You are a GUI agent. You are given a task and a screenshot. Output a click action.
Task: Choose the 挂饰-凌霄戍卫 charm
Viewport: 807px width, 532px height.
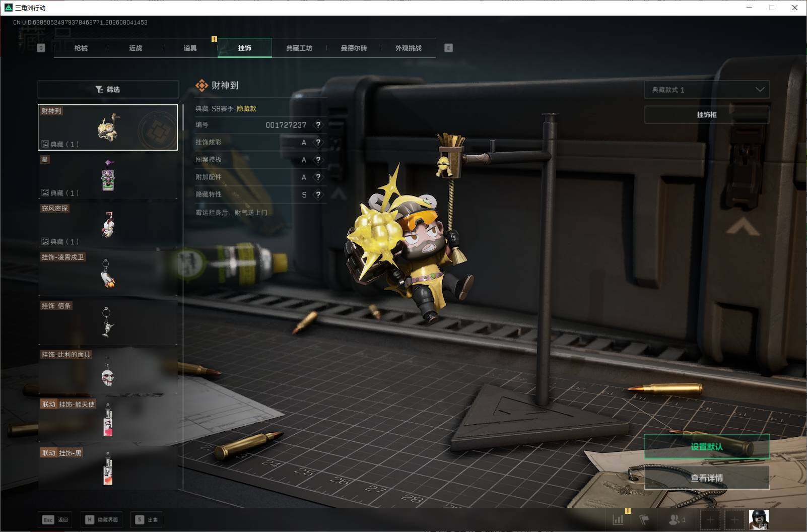pos(108,274)
